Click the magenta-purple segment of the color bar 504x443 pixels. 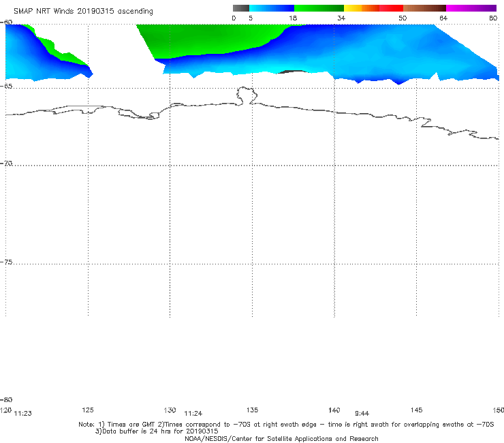[471, 8]
